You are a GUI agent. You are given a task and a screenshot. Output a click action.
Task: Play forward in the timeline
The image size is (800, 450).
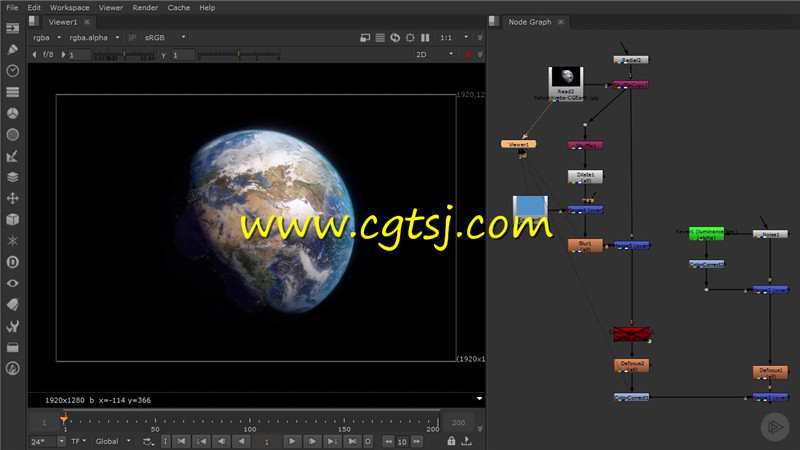point(292,441)
